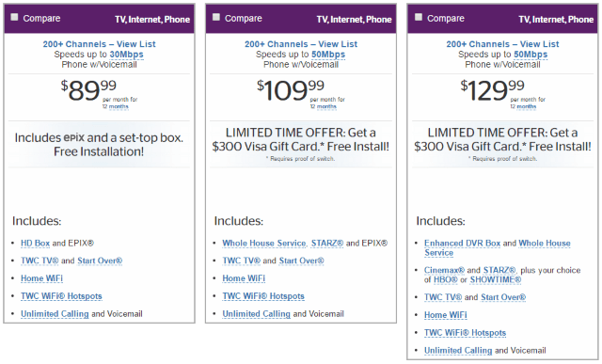This screenshot has height=364, width=602.
Task: Check Compare box on $109.99 plan
Action: coord(216,17)
